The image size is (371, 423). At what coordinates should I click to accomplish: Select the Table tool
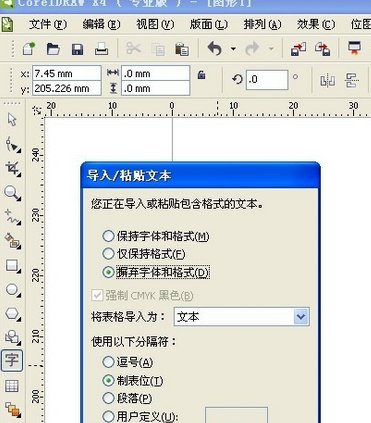pos(12,386)
